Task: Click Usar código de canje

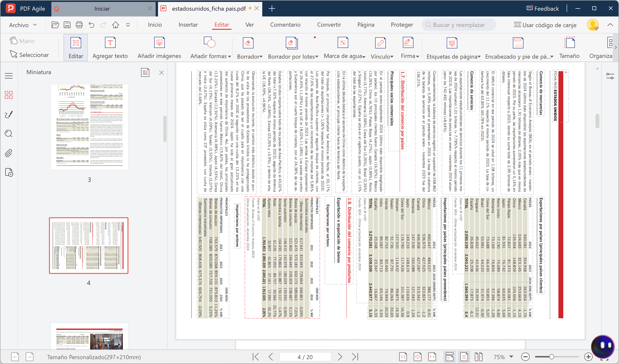Action: pos(545,25)
